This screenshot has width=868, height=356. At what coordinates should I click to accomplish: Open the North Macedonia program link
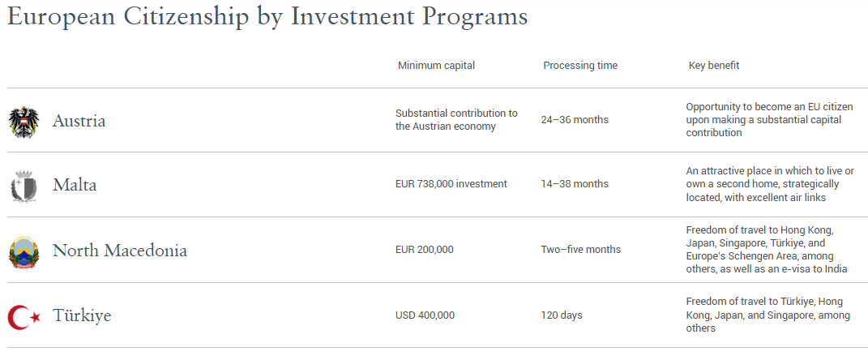120,251
